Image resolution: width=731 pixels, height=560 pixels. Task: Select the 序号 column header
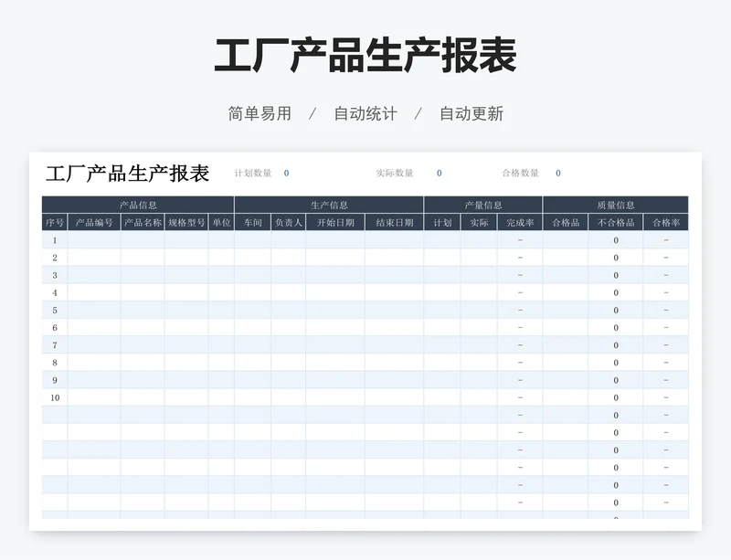[x=55, y=222]
